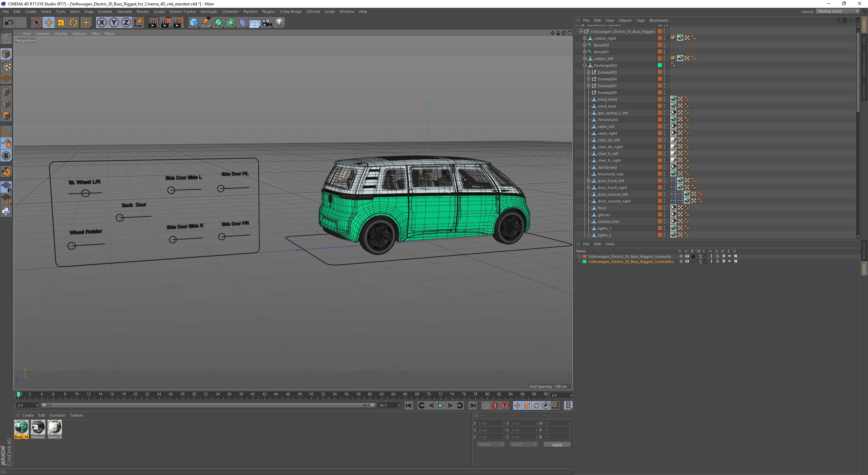Select the Live Selection tool
This screenshot has height=475, width=868.
coord(36,22)
